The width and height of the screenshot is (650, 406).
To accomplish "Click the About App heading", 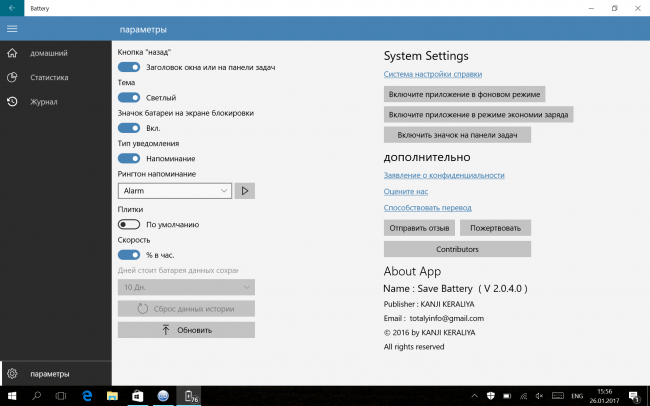I will point(412,271).
